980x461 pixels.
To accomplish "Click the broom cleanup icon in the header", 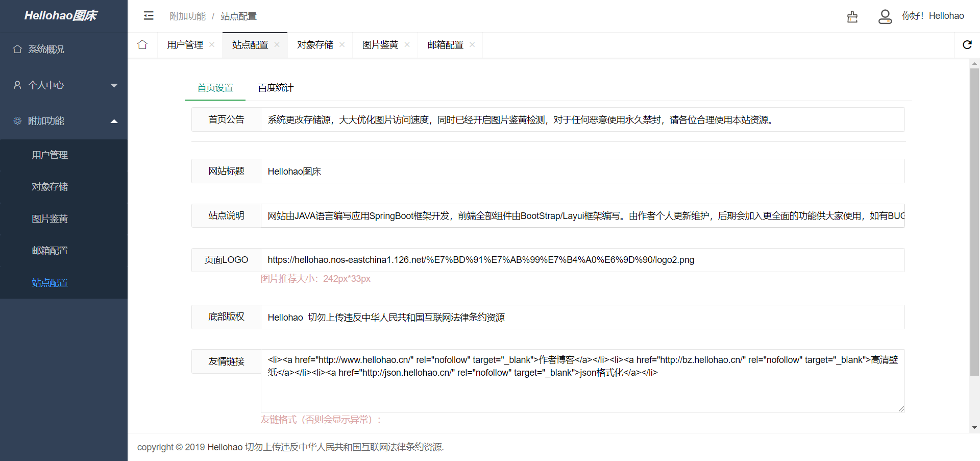I will pyautogui.click(x=852, y=17).
